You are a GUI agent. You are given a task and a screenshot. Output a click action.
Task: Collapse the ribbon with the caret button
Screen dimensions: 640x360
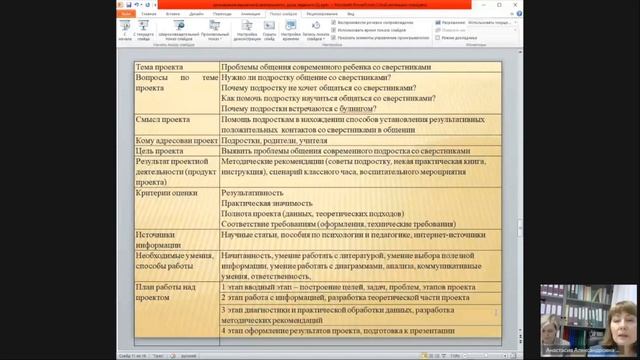pyautogui.click(x=512, y=13)
